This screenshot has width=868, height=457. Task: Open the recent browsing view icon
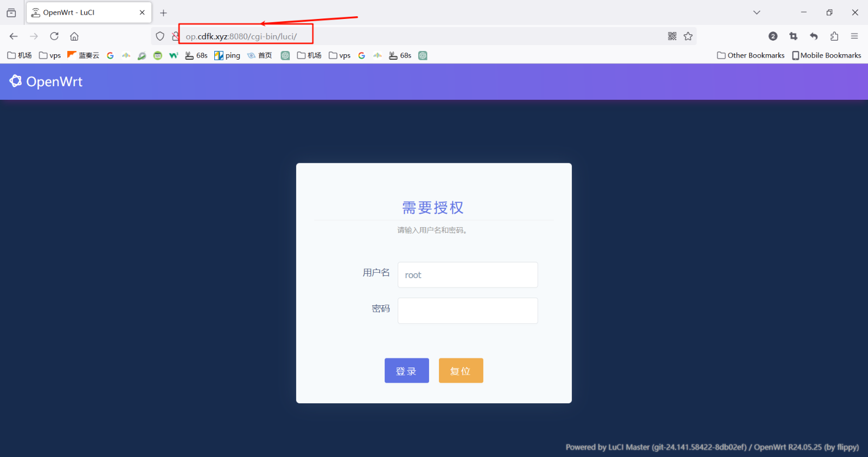(x=11, y=12)
